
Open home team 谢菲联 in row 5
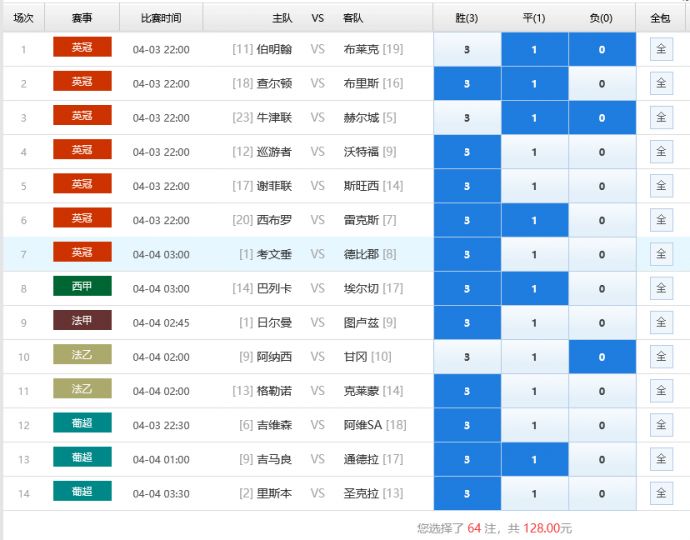tap(274, 186)
